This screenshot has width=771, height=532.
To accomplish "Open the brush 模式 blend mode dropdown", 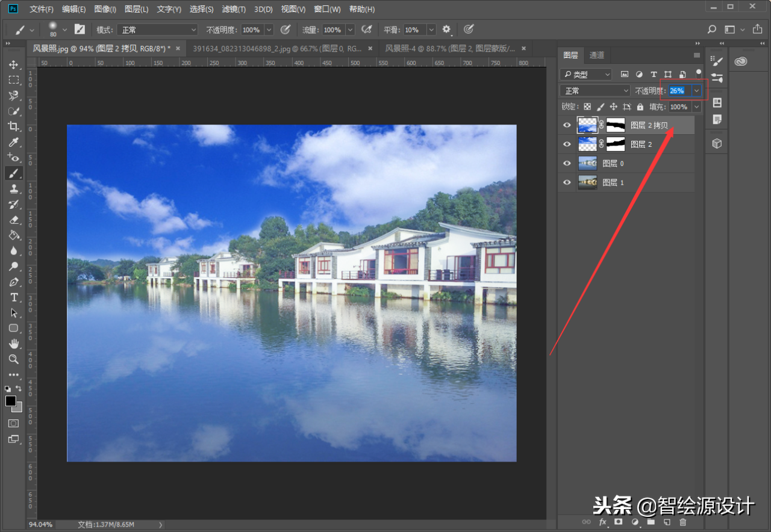I will (157, 29).
